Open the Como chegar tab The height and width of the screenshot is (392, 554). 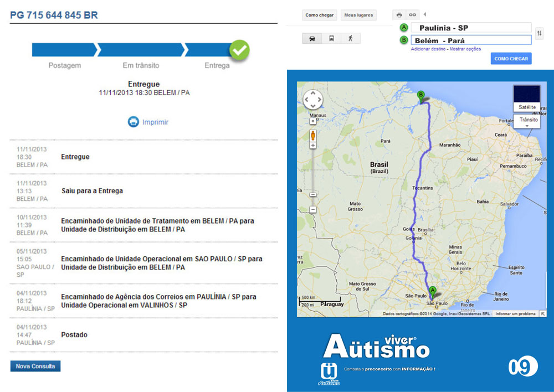(319, 15)
